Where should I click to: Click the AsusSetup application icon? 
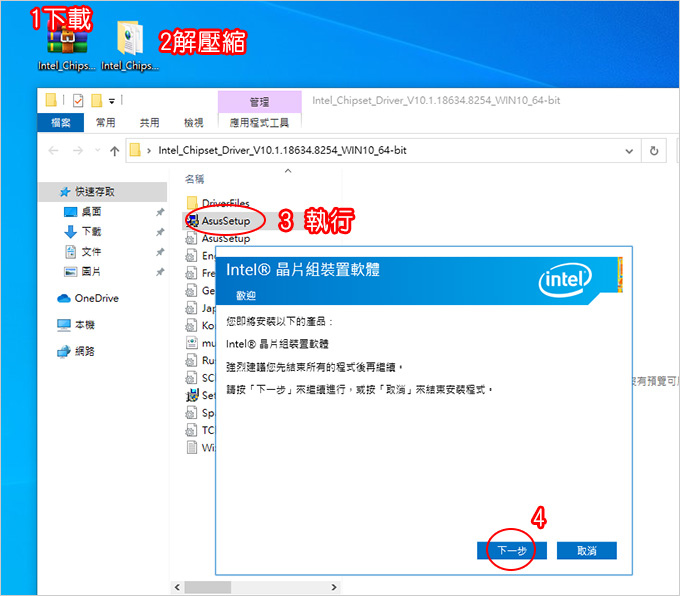(192, 221)
